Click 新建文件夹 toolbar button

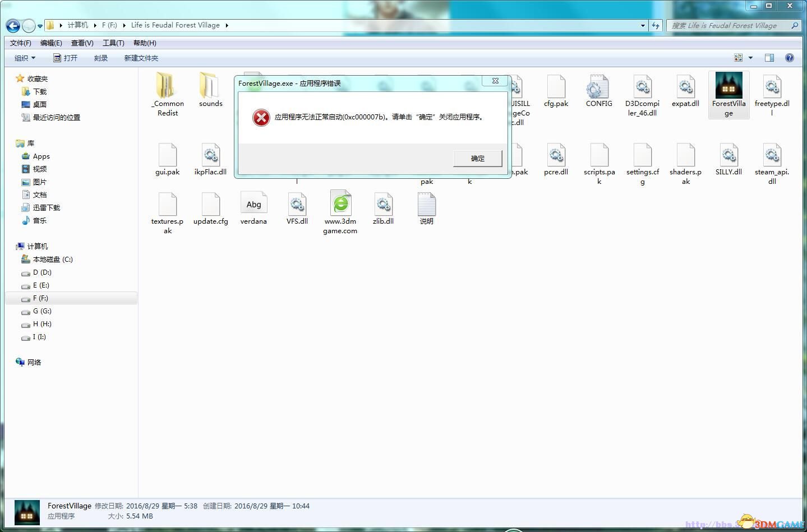(x=141, y=58)
